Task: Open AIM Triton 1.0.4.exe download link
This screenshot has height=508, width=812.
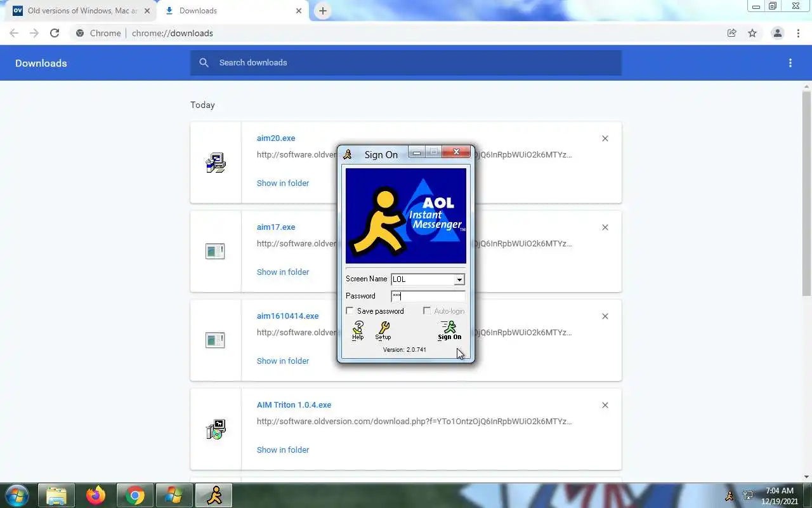Action: coord(294,404)
